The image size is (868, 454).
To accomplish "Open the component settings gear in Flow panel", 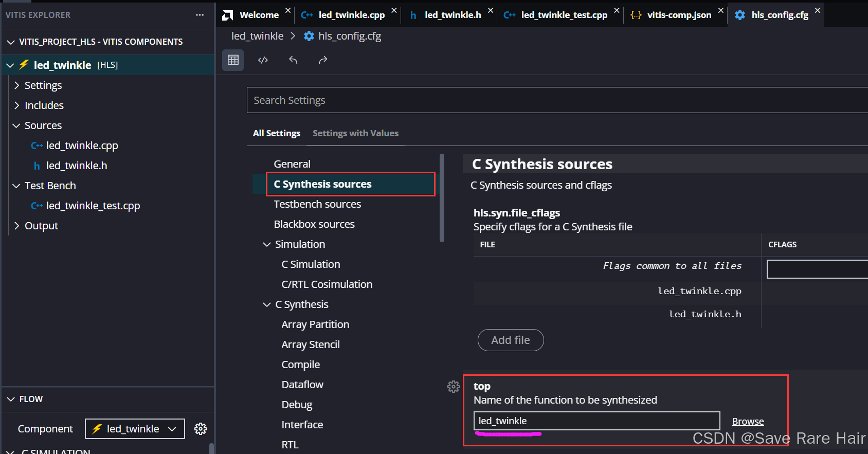I will coord(201,429).
